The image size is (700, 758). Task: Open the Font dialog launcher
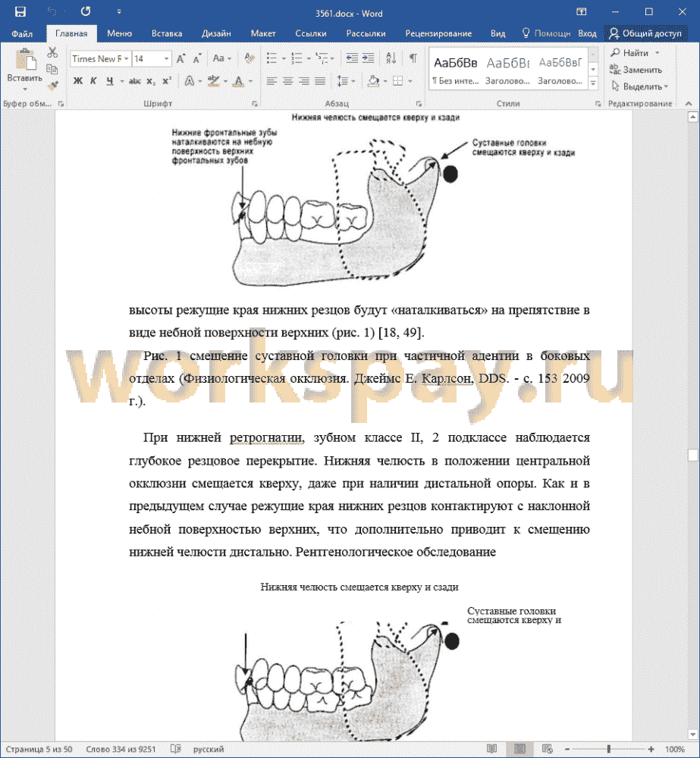click(x=255, y=104)
